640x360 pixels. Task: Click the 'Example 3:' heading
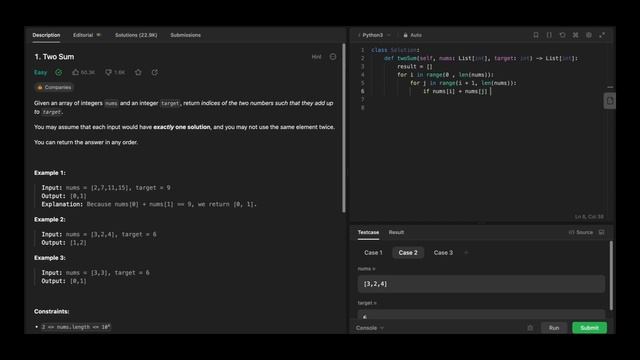click(50, 258)
